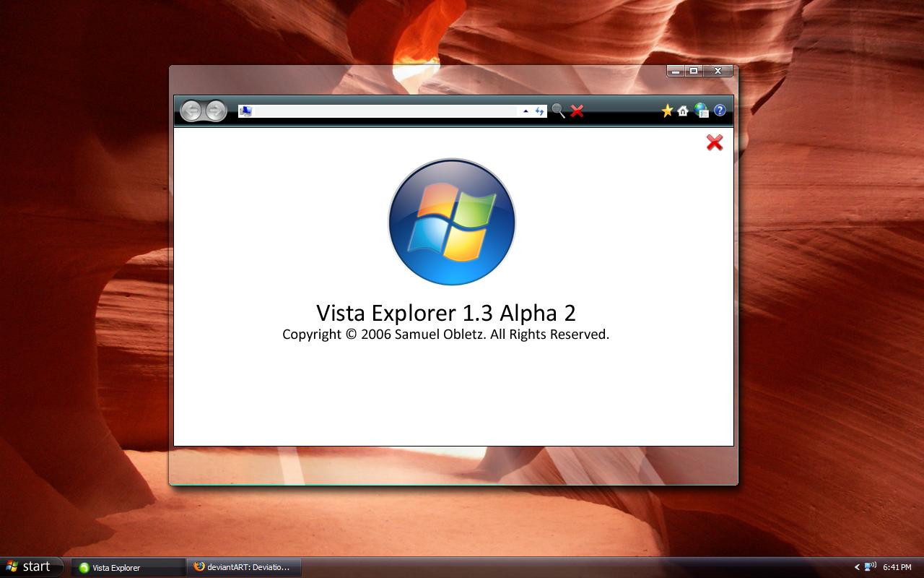Maximize the Vista Explorer window
Image resolution: width=924 pixels, height=578 pixels.
[x=694, y=71]
